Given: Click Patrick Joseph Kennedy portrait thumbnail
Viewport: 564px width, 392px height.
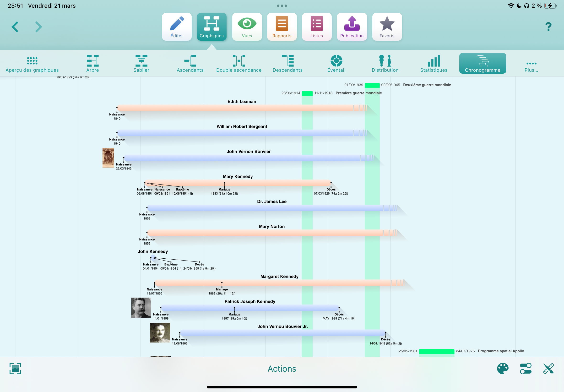Looking at the screenshot, I should [141, 308].
